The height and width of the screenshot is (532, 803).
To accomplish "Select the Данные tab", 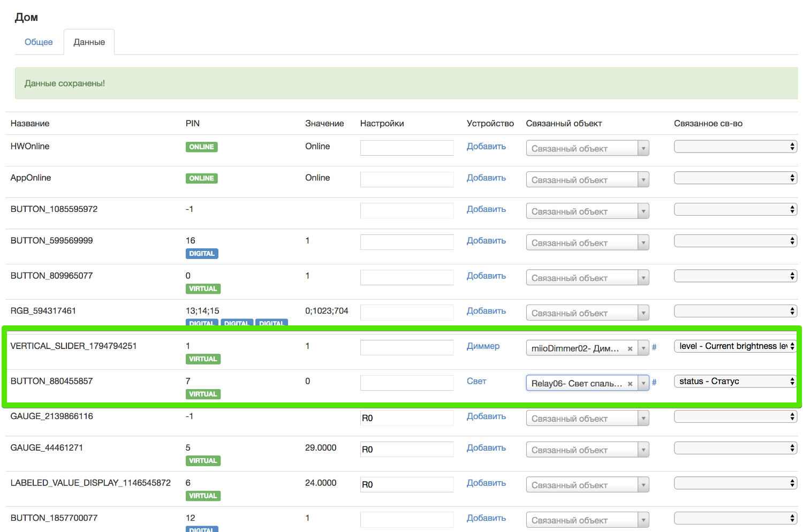I will (x=89, y=42).
